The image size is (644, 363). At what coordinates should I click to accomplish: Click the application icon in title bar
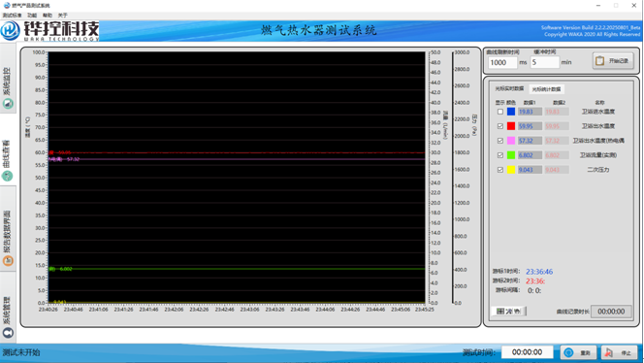coord(7,6)
